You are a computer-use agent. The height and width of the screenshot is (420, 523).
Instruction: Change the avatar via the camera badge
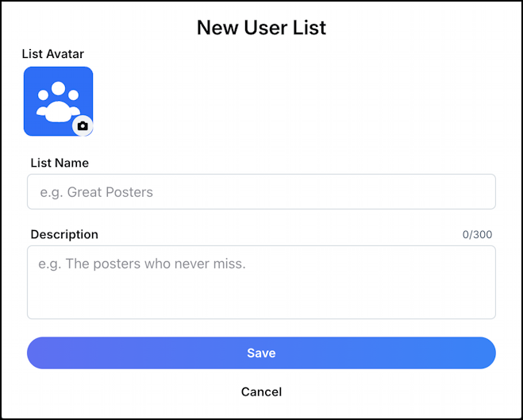[83, 126]
